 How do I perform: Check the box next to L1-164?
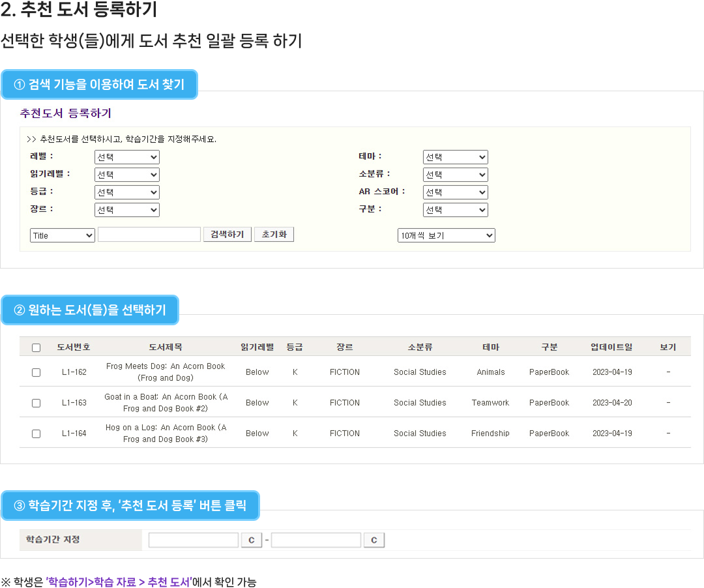(37, 434)
